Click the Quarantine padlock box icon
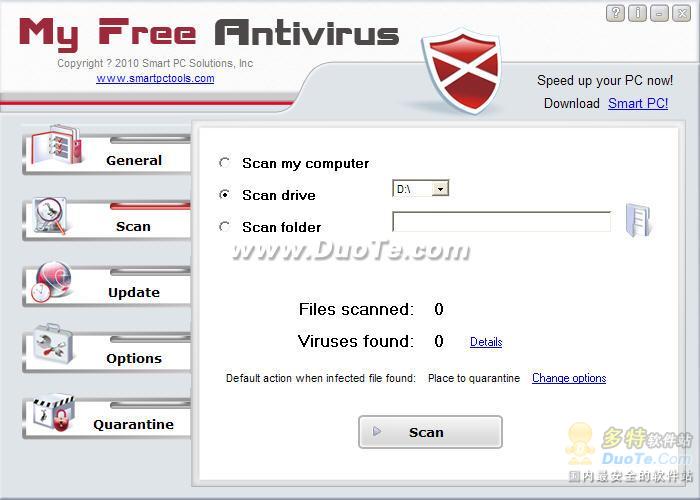Image resolution: width=700 pixels, height=500 pixels. tap(54, 413)
